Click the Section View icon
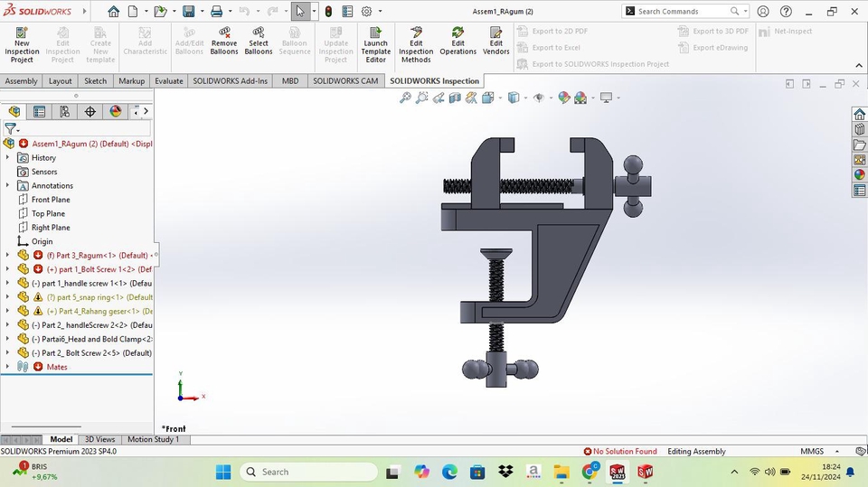The height and width of the screenshot is (487, 868). [455, 98]
